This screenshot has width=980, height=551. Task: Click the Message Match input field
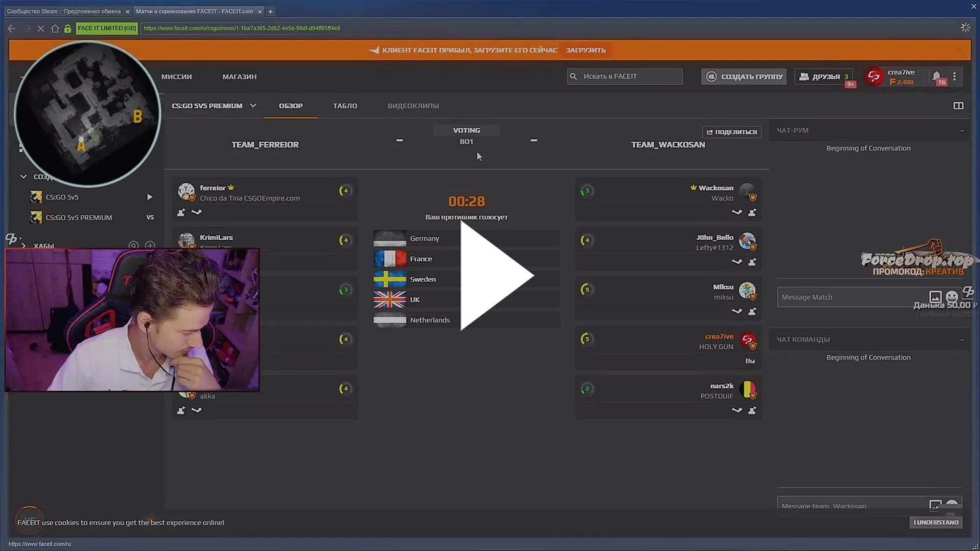[x=855, y=297]
